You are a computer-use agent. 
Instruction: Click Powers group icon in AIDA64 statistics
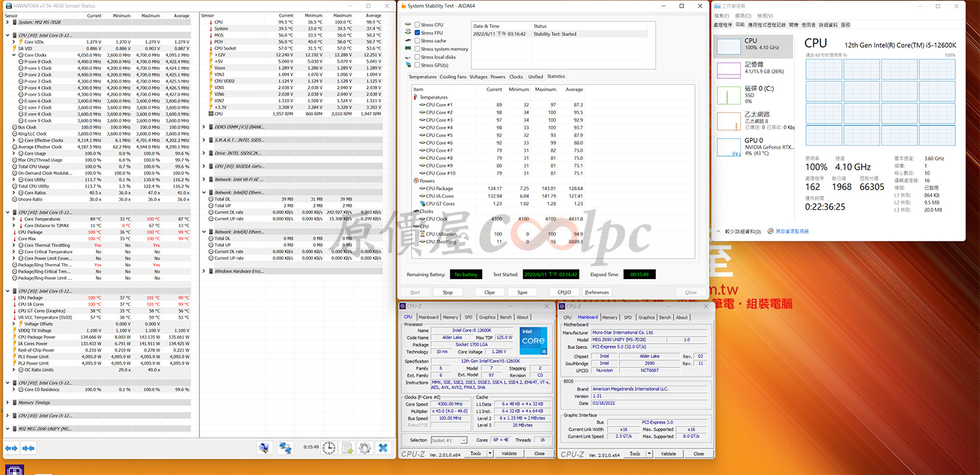click(416, 181)
